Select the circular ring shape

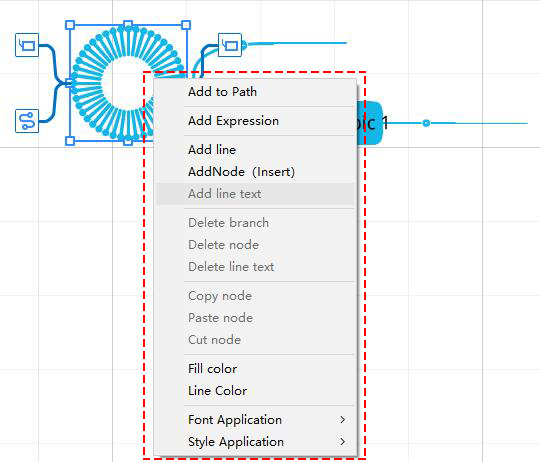pos(128,83)
